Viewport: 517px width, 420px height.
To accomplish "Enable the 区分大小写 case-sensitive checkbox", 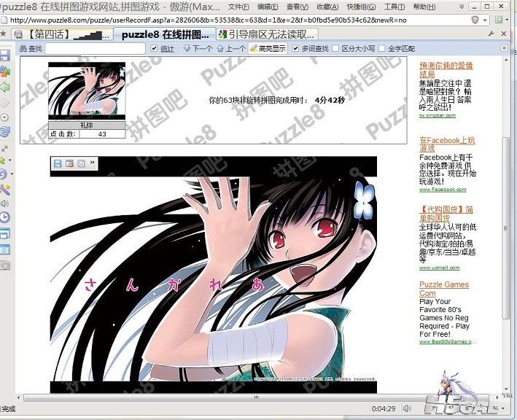I will tap(335, 49).
